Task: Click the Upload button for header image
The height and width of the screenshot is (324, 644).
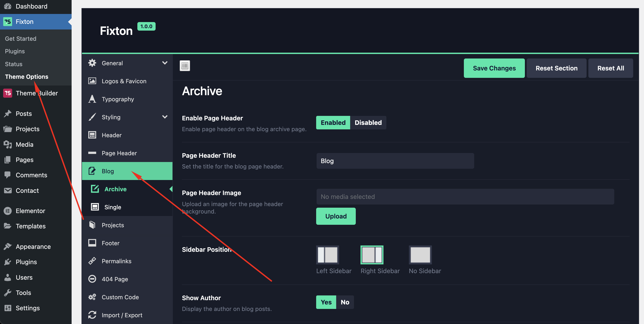Action: [x=336, y=216]
